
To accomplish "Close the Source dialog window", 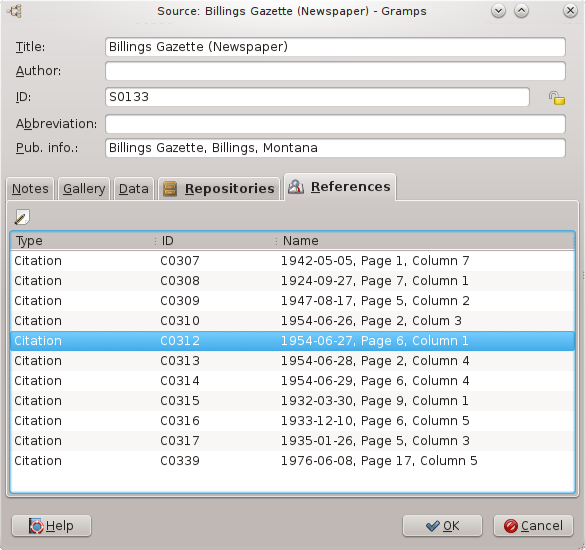I will click(570, 11).
